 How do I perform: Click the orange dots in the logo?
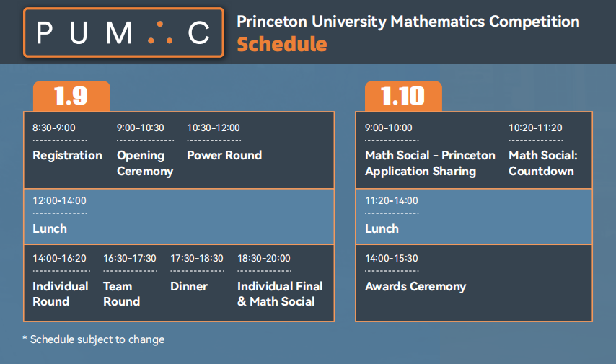(160, 33)
